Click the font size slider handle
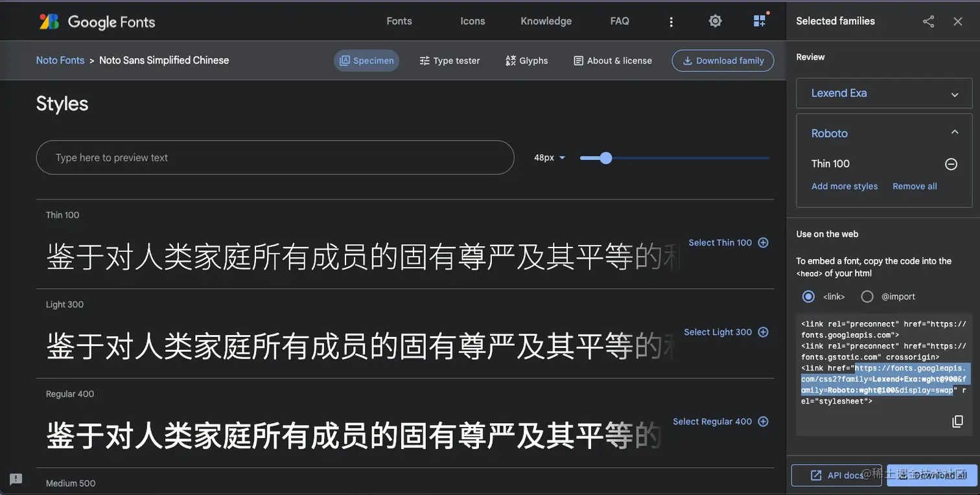The width and height of the screenshot is (980, 495). (x=605, y=157)
